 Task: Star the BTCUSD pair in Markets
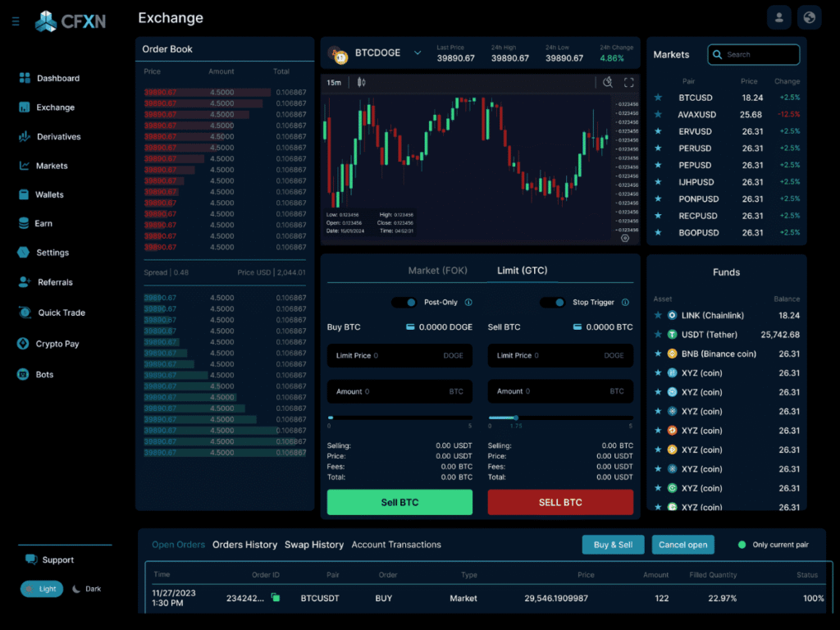pos(656,98)
